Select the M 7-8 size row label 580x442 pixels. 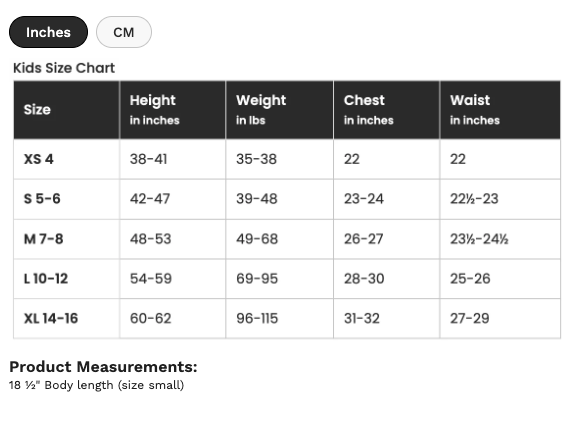point(43,239)
